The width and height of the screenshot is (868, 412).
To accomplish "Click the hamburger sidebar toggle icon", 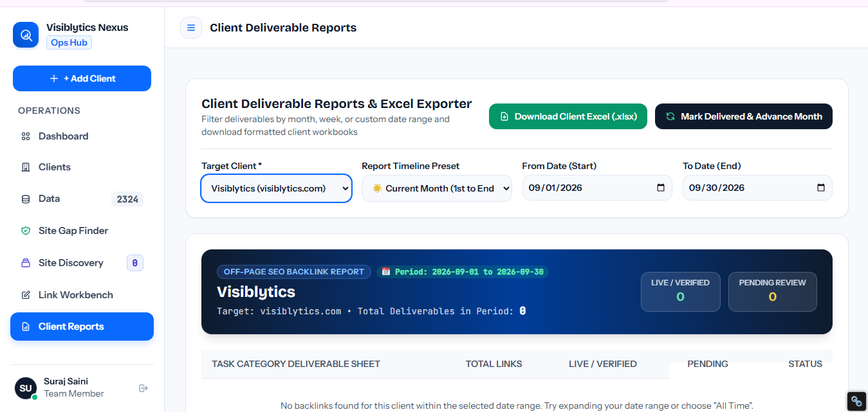I will pyautogui.click(x=191, y=28).
